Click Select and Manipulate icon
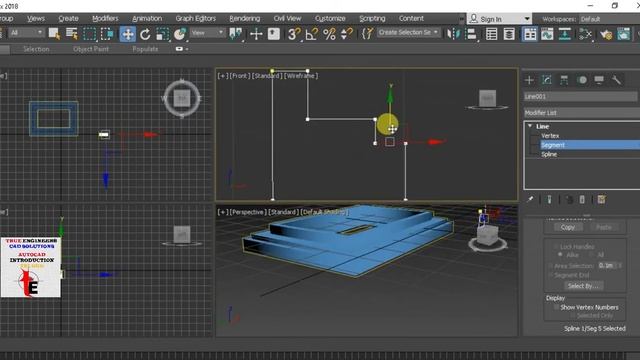Image resolution: width=640 pixels, height=360 pixels. pyautogui.click(x=256, y=34)
